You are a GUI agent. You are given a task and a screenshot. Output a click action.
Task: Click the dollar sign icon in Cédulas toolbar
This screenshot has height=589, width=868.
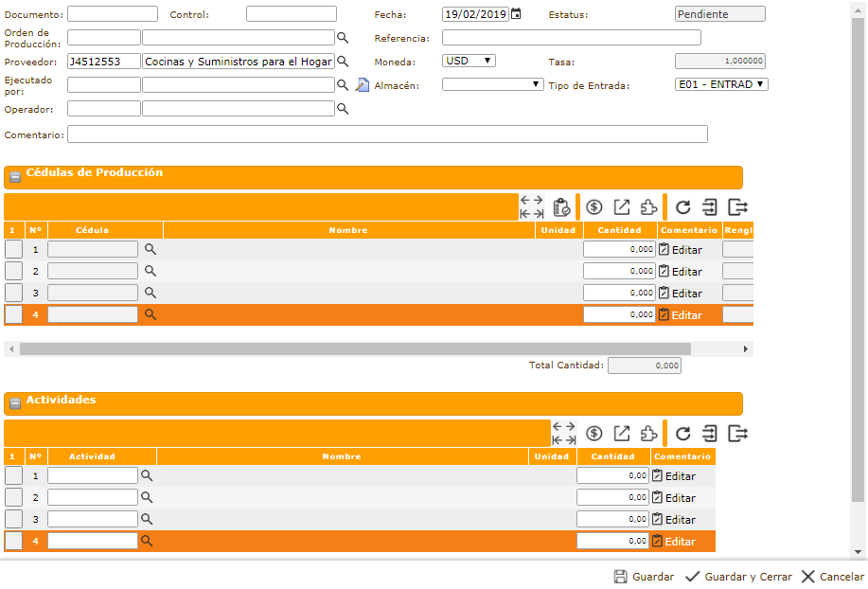coord(594,207)
